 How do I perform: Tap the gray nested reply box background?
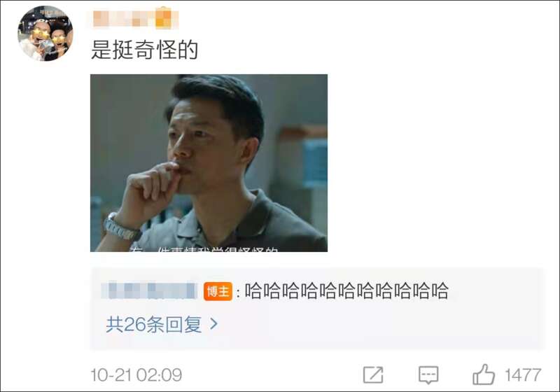(317, 309)
